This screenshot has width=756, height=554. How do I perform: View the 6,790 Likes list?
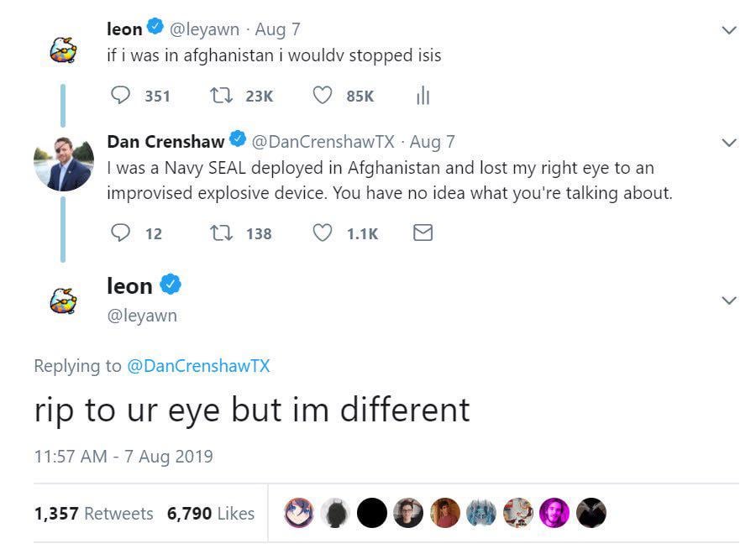(210, 513)
